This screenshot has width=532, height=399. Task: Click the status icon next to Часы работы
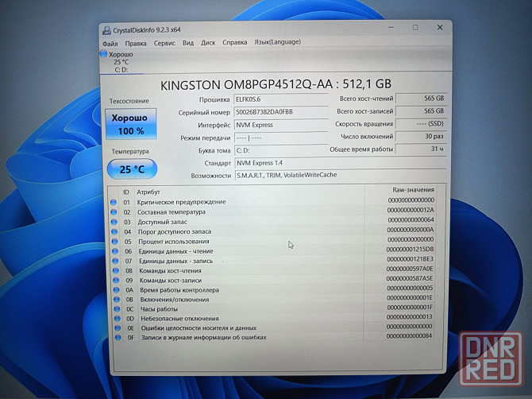pyautogui.click(x=114, y=308)
